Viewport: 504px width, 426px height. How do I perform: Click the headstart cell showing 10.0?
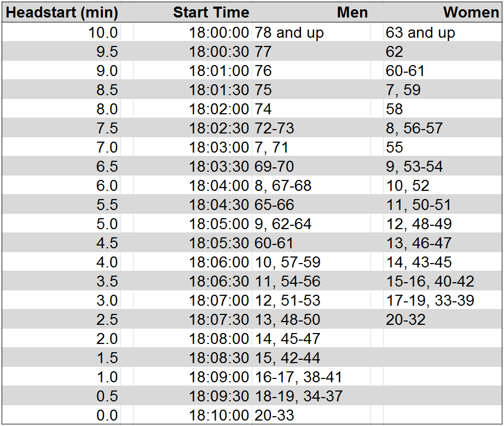(103, 33)
